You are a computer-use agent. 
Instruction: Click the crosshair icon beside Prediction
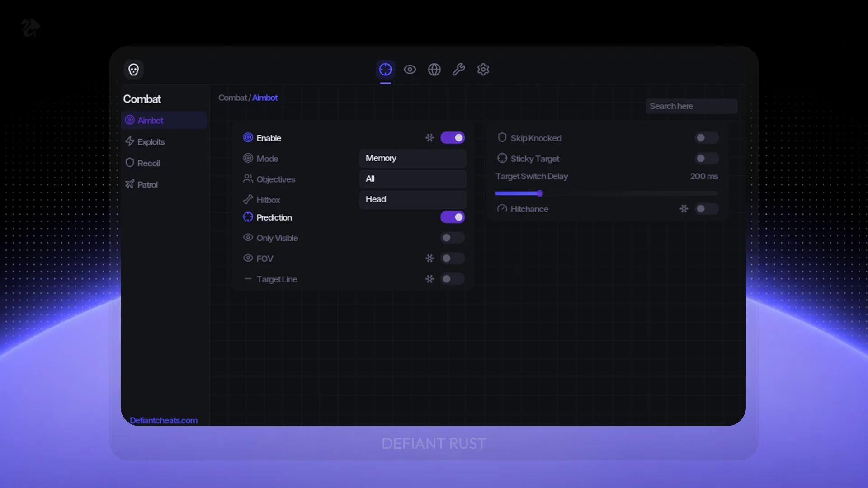248,217
